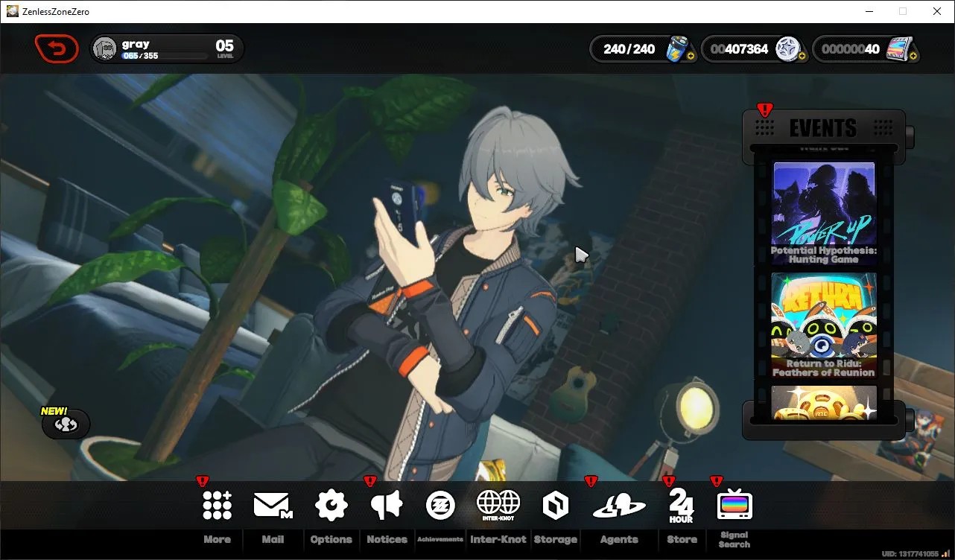Open the Notices megaphone icon

click(387, 506)
